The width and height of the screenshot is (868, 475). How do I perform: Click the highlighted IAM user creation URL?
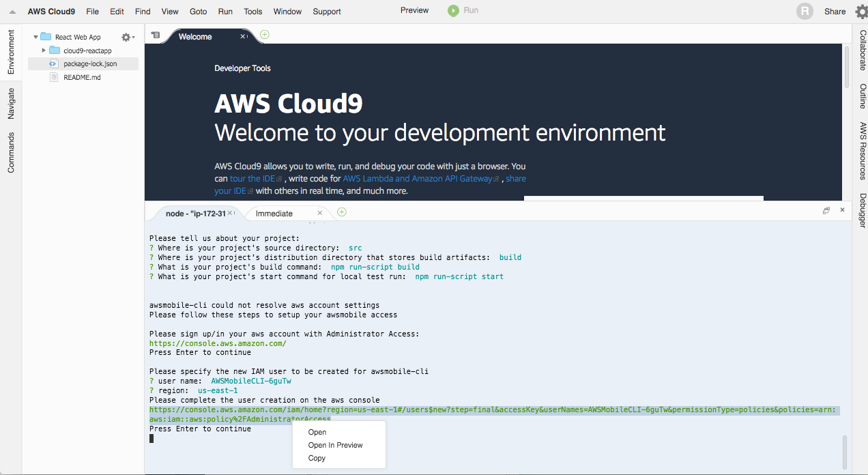pos(494,414)
